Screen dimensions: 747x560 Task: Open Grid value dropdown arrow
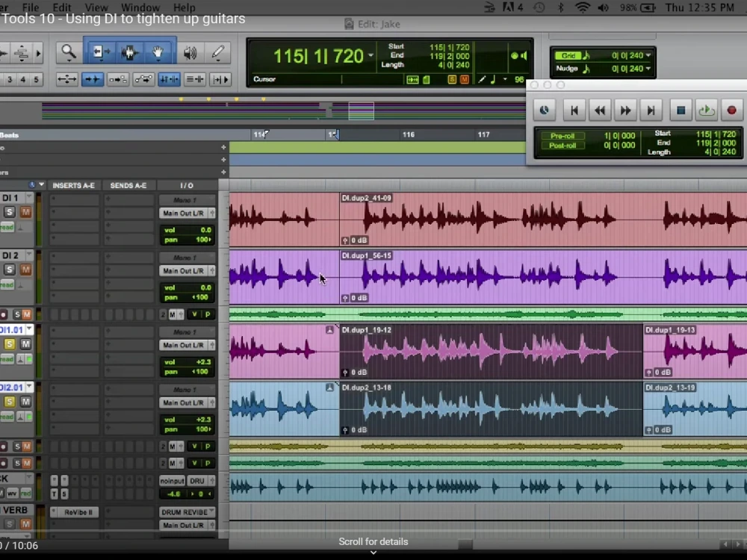(648, 56)
